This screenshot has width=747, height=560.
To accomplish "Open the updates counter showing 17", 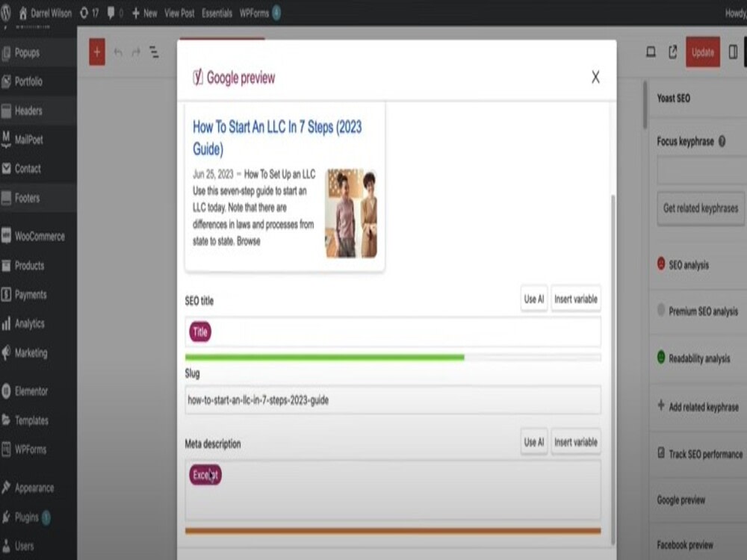I will pos(89,13).
